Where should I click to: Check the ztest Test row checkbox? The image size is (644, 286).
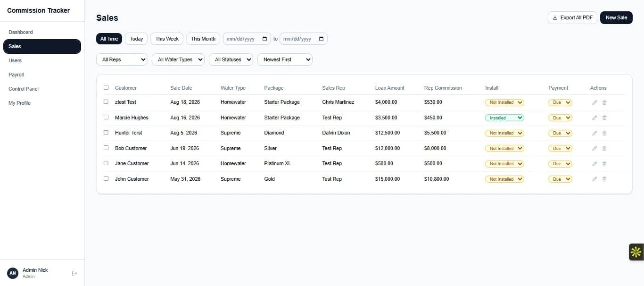coord(106,101)
